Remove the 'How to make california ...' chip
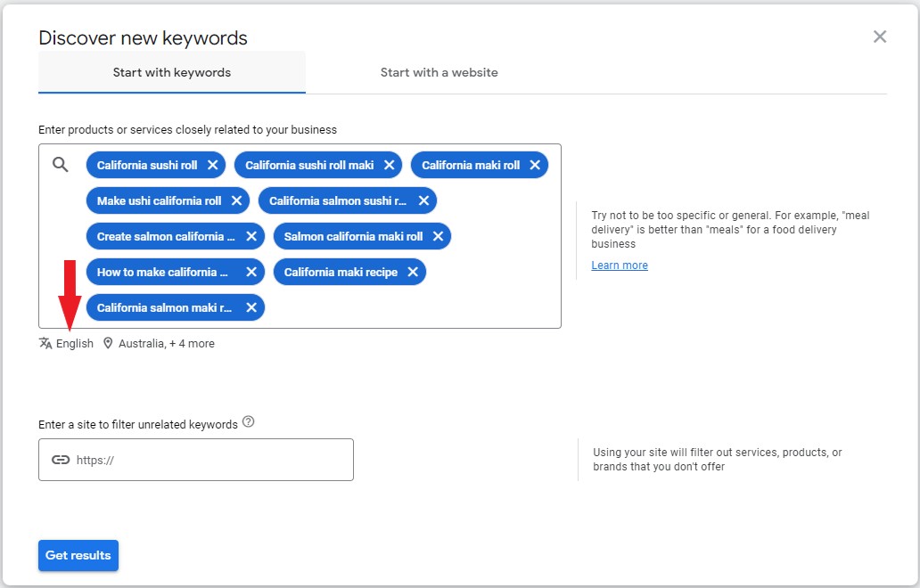 click(251, 272)
